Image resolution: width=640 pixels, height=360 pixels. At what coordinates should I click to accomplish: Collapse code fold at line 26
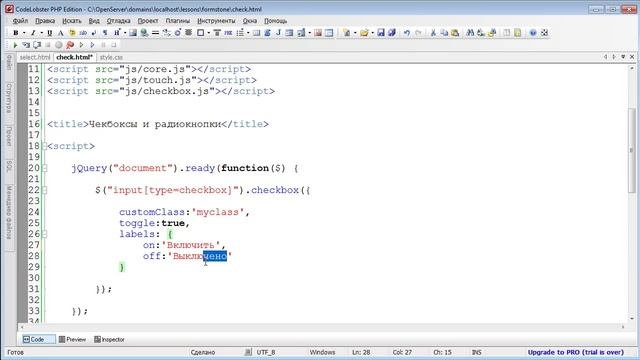click(x=44, y=234)
